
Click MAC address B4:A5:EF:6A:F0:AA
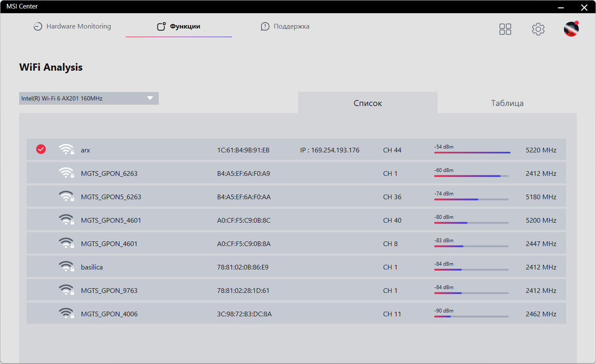tap(244, 197)
